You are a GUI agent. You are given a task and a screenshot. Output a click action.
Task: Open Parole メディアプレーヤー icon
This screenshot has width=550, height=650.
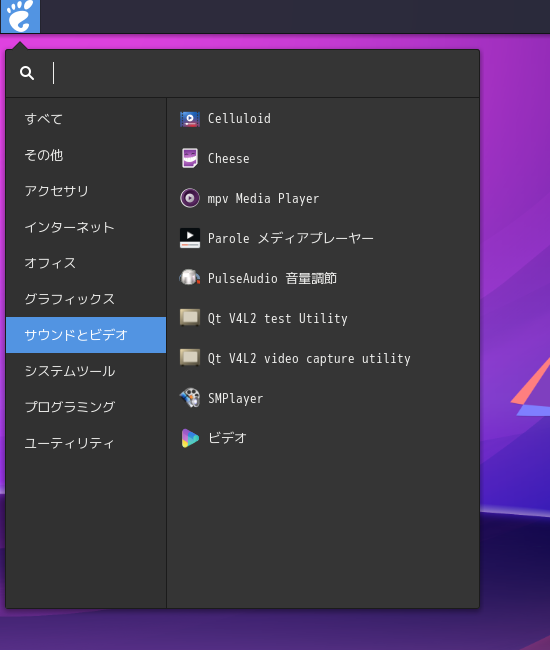pyautogui.click(x=190, y=238)
